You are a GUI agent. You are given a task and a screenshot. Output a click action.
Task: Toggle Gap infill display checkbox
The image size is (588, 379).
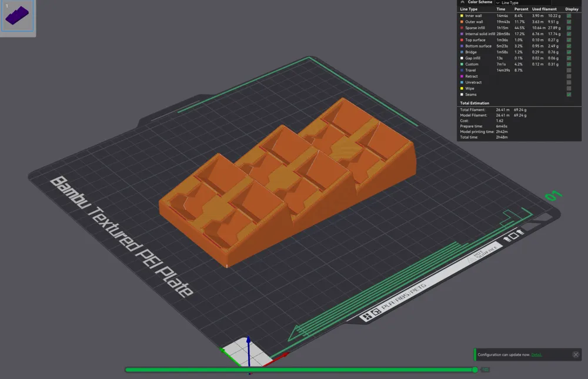569,58
